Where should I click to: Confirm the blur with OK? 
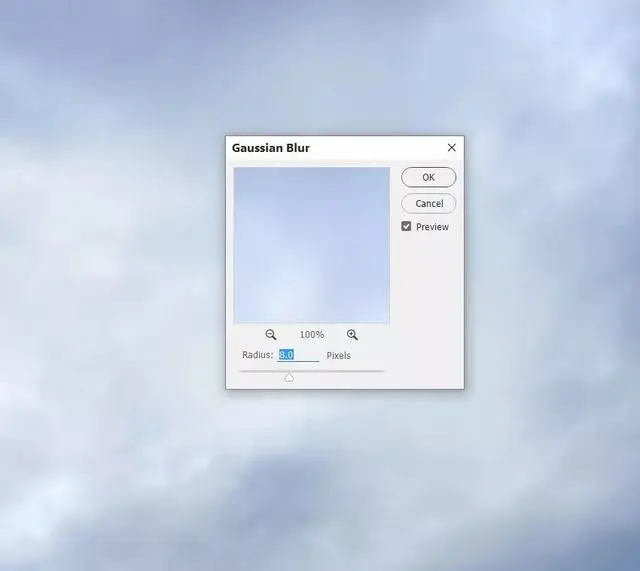[x=429, y=177]
